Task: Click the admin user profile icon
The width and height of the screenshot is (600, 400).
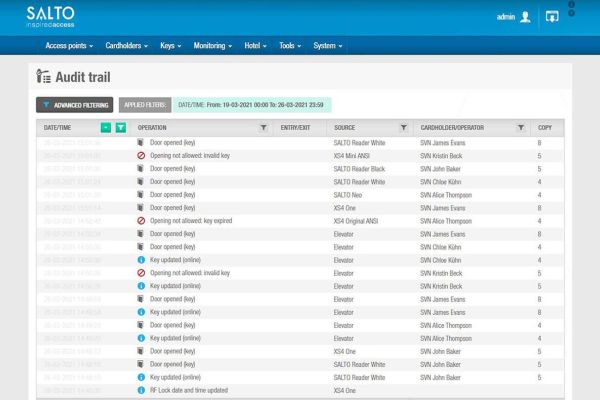Action: pos(526,17)
